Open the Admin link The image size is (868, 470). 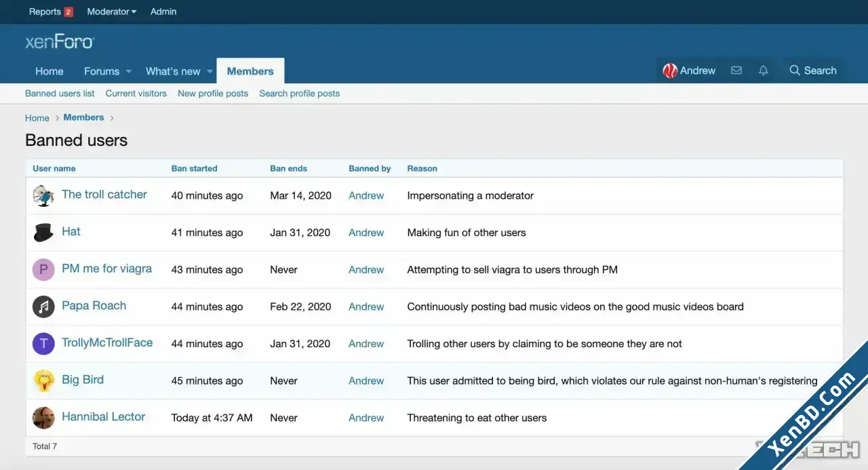(x=163, y=12)
